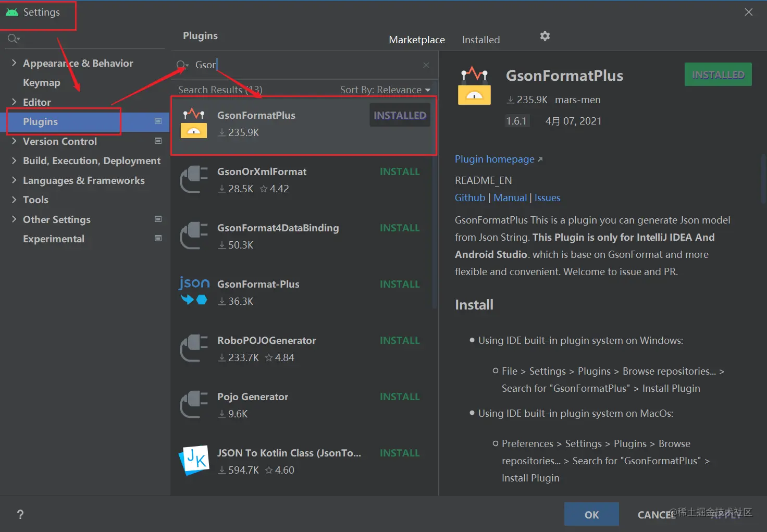The height and width of the screenshot is (532, 767).
Task: Select the GsonFormat4DataBinding plug icon
Action: click(x=194, y=236)
